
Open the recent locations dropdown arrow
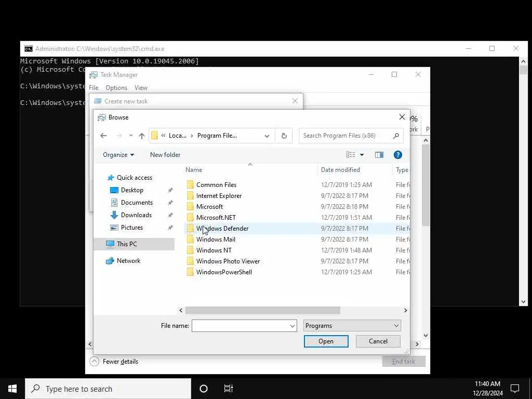[131, 136]
